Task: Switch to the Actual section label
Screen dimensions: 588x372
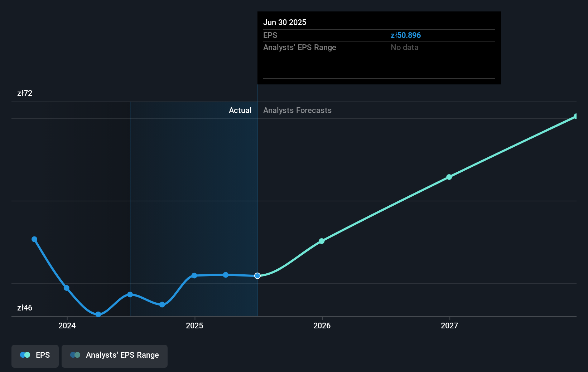Action: pos(240,110)
